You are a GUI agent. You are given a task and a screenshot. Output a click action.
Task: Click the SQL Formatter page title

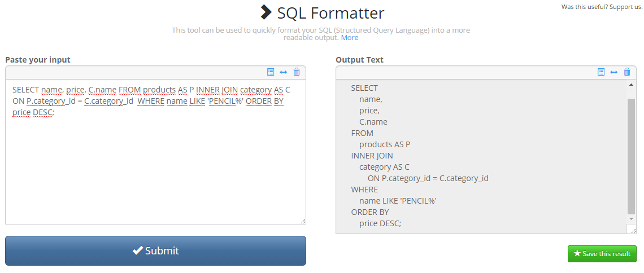point(330,13)
